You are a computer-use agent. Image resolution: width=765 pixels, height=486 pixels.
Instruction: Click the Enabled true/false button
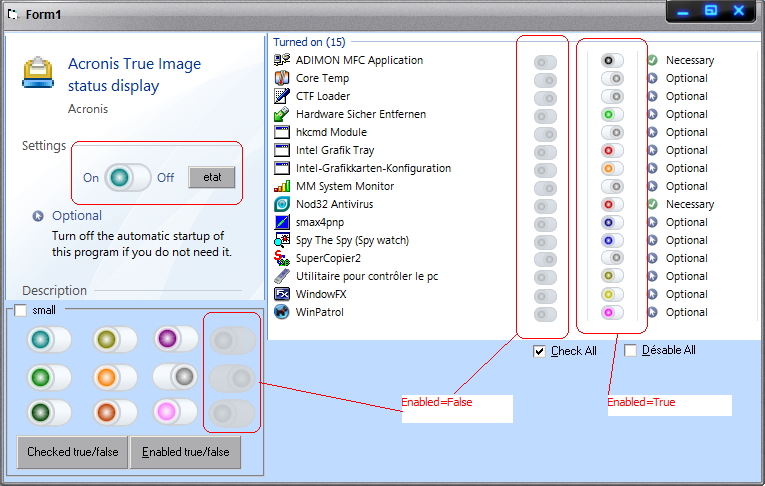(185, 452)
